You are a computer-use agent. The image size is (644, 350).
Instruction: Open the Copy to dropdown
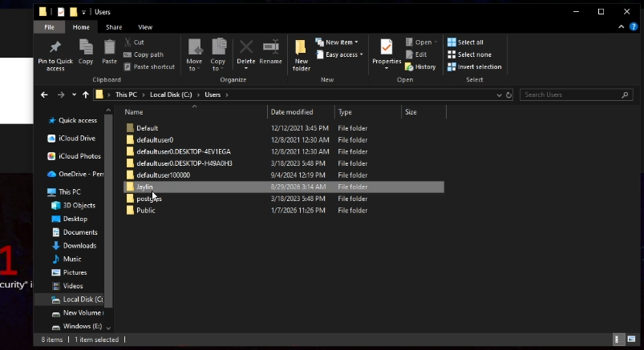[217, 65]
